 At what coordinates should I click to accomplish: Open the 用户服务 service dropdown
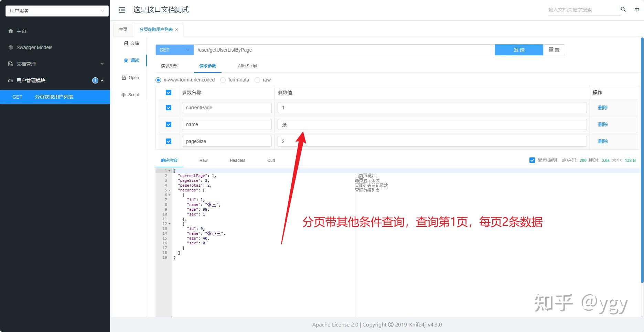click(56, 11)
